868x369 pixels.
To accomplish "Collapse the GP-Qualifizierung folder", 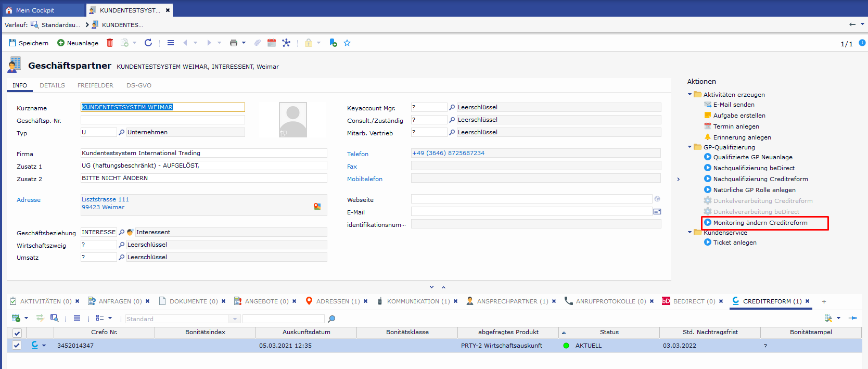I will coord(690,147).
